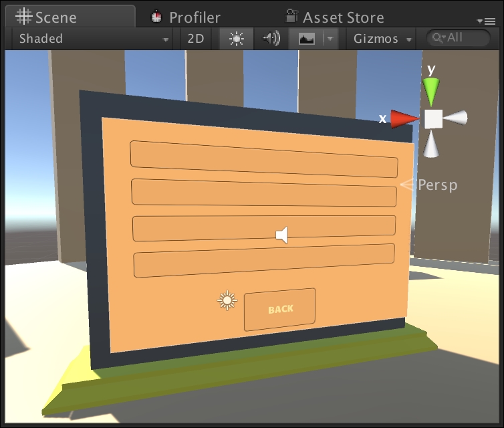This screenshot has width=504, height=428.
Task: Select the fourth empty row panel
Action: 264,260
